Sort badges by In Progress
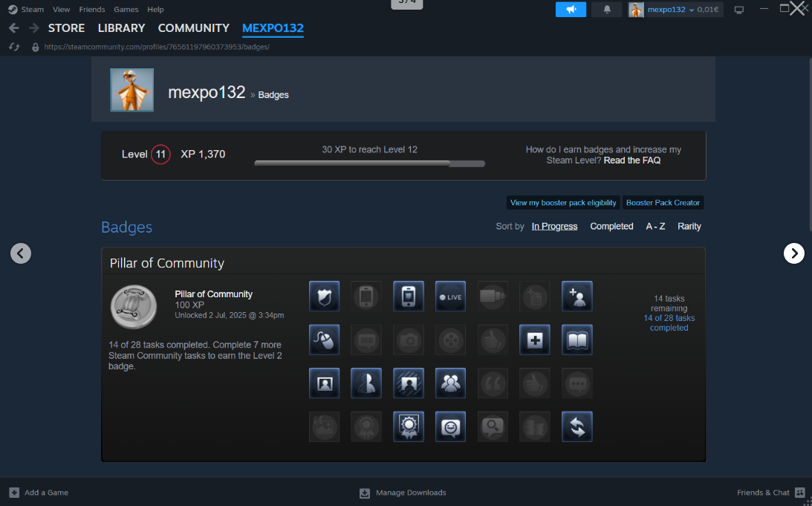Image resolution: width=812 pixels, height=506 pixels. point(554,227)
